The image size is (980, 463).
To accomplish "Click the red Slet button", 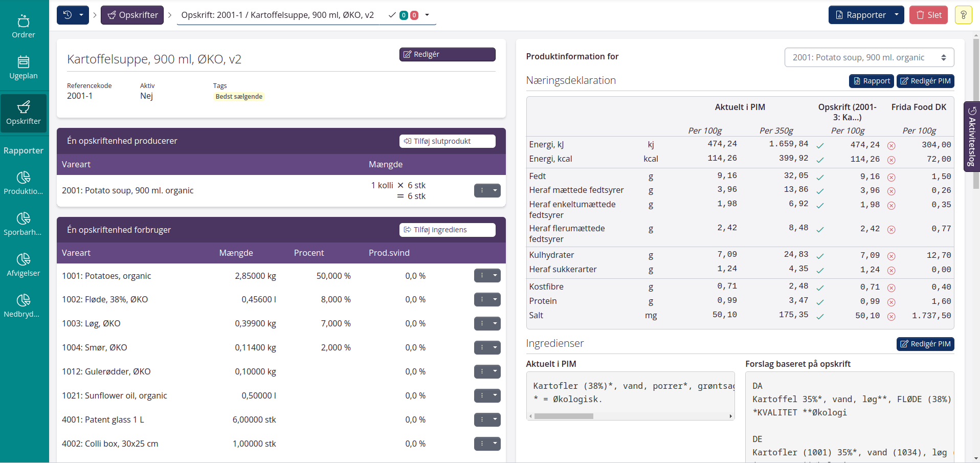I will [x=928, y=15].
